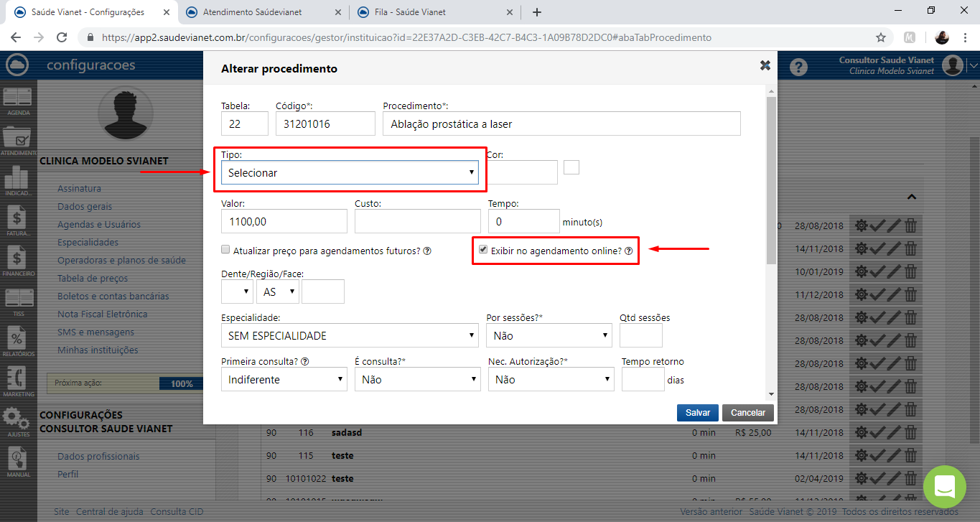
Task: Open the Nec. Autorização dropdown
Action: (x=551, y=379)
